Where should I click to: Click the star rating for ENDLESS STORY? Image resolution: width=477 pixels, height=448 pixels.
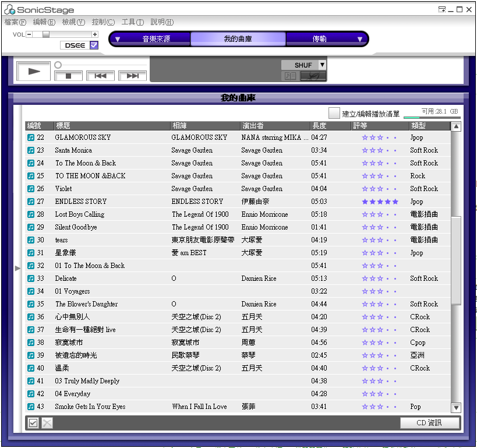pyautogui.click(x=380, y=202)
